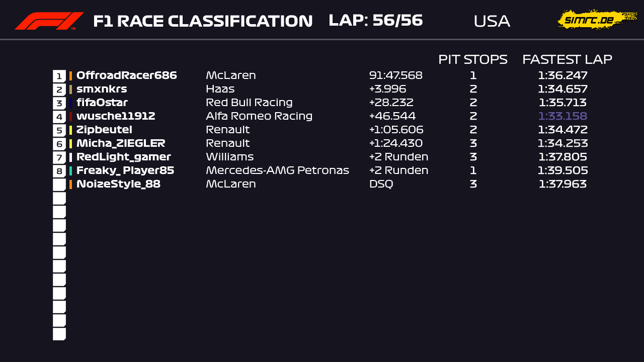Click the PIT STOPS column header
Screen dimensions: 644x362
pyautogui.click(x=472, y=59)
